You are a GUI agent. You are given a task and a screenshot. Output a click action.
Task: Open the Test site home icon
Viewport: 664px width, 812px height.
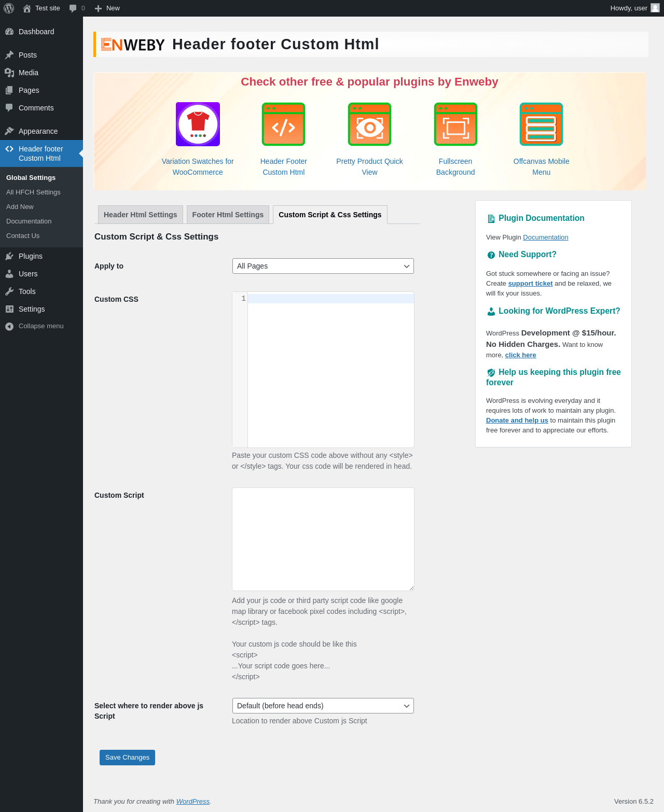[x=27, y=8]
